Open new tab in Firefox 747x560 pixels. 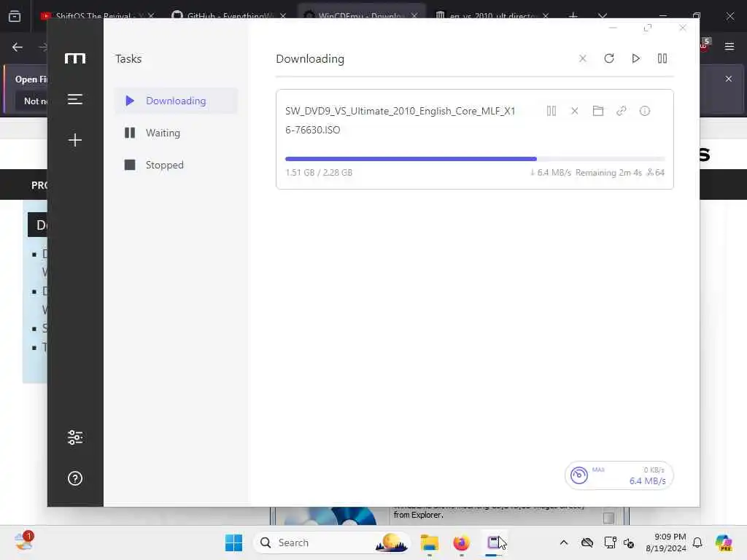pyautogui.click(x=573, y=16)
